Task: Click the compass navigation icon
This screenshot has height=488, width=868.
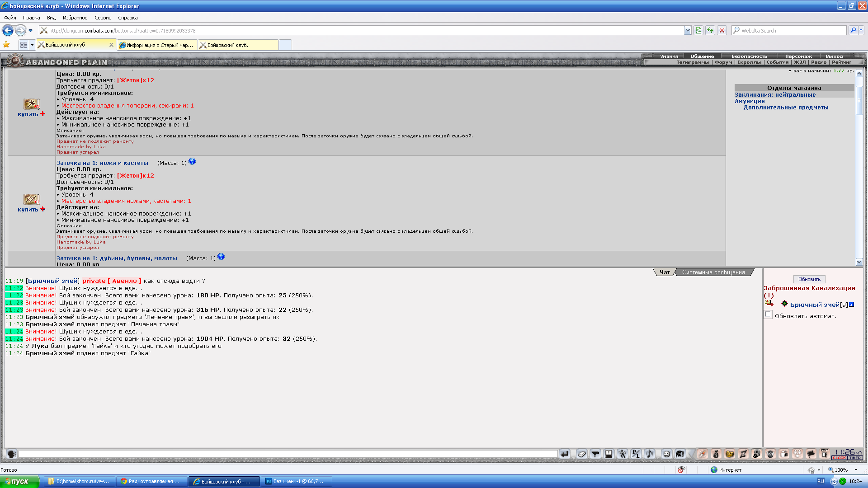Action: point(702,454)
